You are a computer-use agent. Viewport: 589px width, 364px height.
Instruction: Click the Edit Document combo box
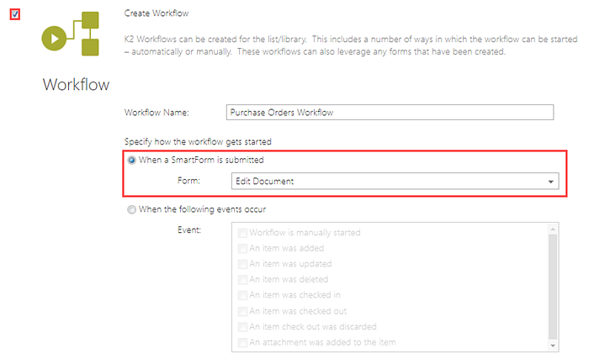389,182
